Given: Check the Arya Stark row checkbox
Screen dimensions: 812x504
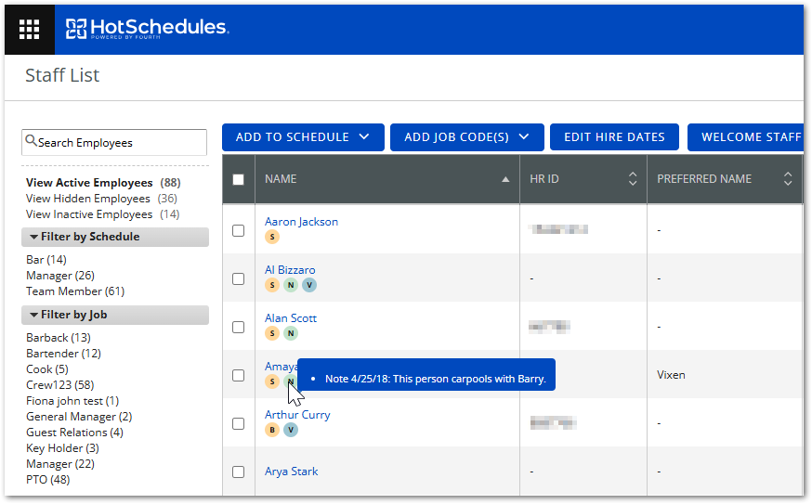Looking at the screenshot, I should (238, 472).
